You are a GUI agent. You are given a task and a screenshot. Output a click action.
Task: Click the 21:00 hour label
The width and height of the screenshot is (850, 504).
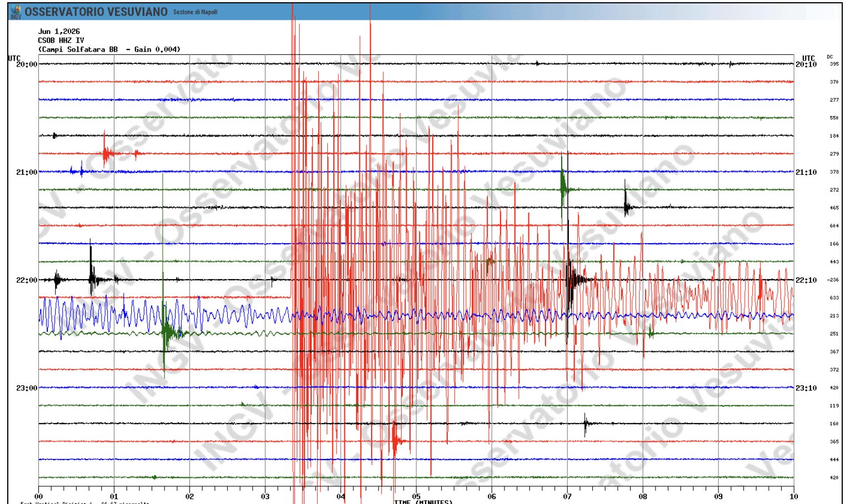(27, 172)
